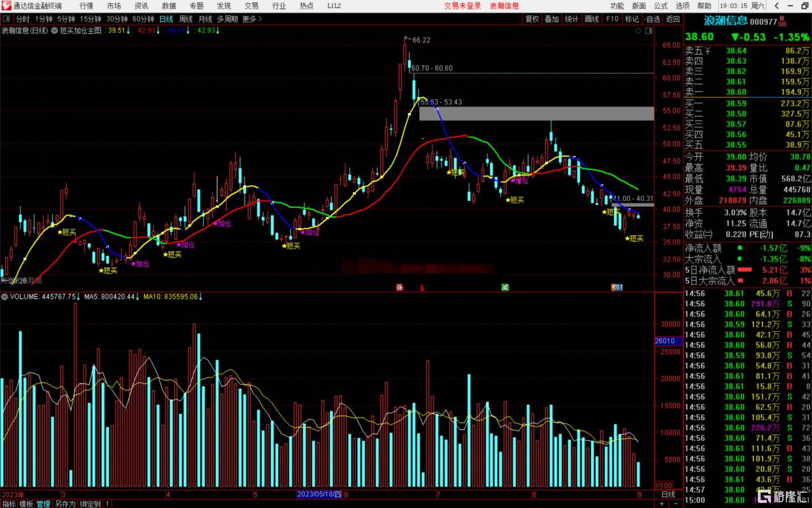Image resolution: width=812 pixels, height=508 pixels.
Task: Select the 日线 daily period
Action: coord(166,19)
